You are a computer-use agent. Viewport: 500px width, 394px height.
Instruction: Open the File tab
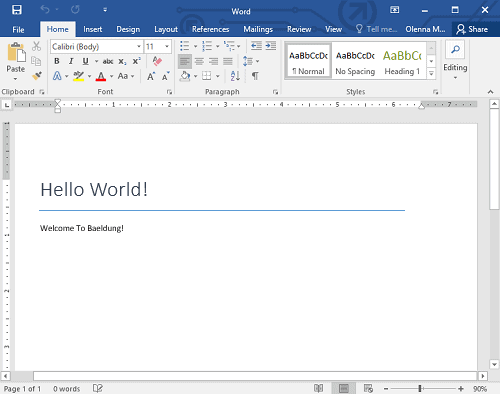point(18,30)
